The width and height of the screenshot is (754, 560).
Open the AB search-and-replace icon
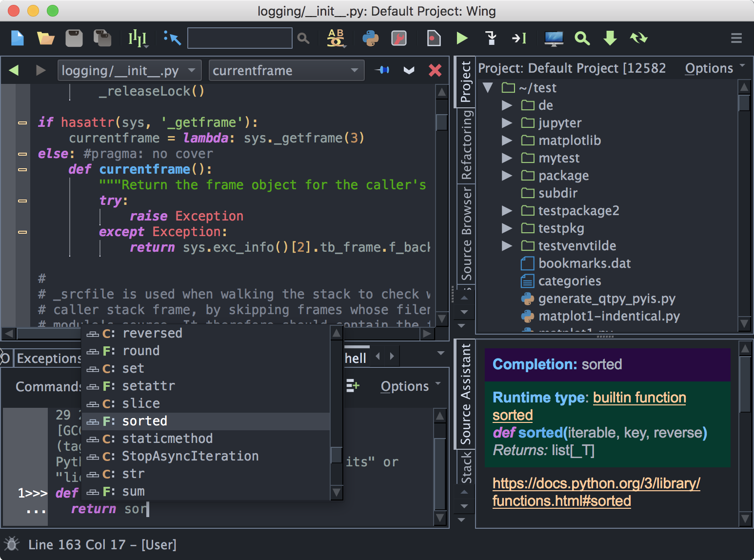pos(336,38)
